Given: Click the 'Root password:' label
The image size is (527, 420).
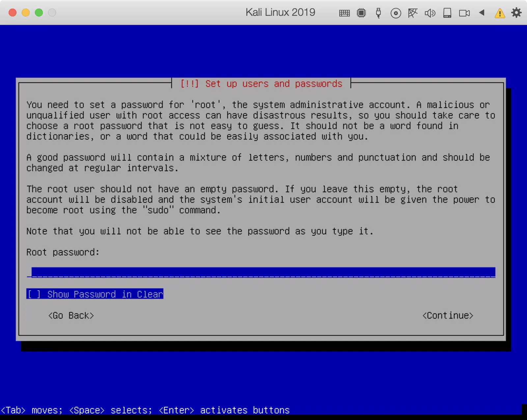Looking at the screenshot, I should pos(63,252).
